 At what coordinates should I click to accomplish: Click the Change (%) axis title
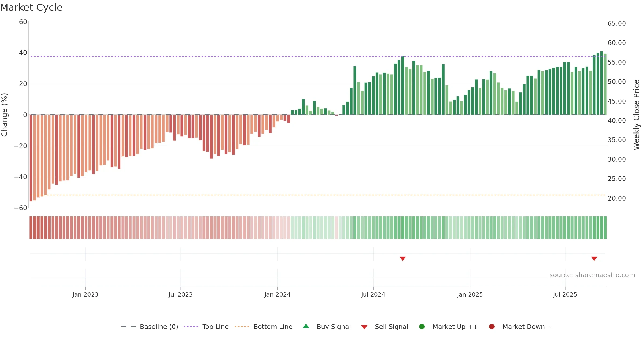pyautogui.click(x=4, y=115)
